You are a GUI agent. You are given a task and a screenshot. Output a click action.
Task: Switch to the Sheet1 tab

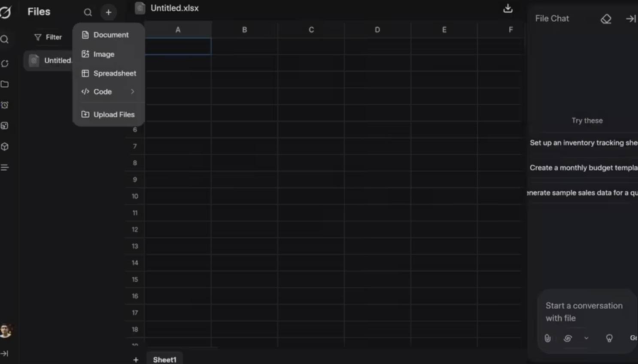164,360
